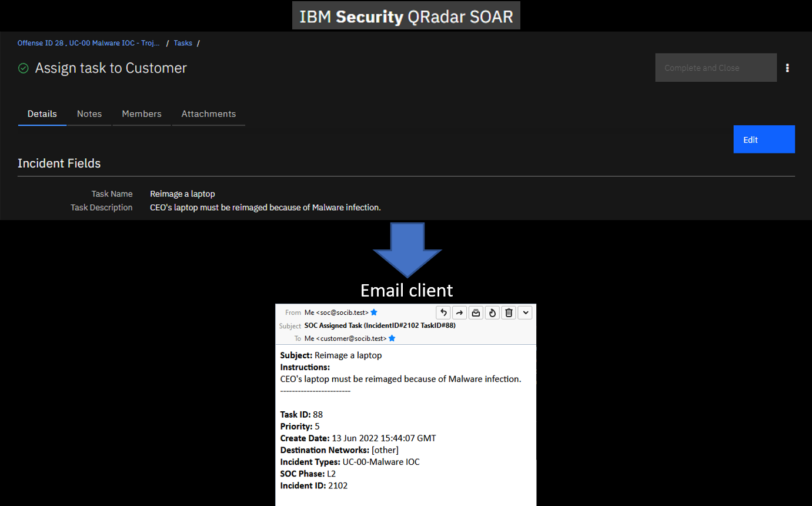Image resolution: width=812 pixels, height=506 pixels.
Task: Click the Incident Types: UC-00-Malware IOC line
Action: tap(350, 462)
